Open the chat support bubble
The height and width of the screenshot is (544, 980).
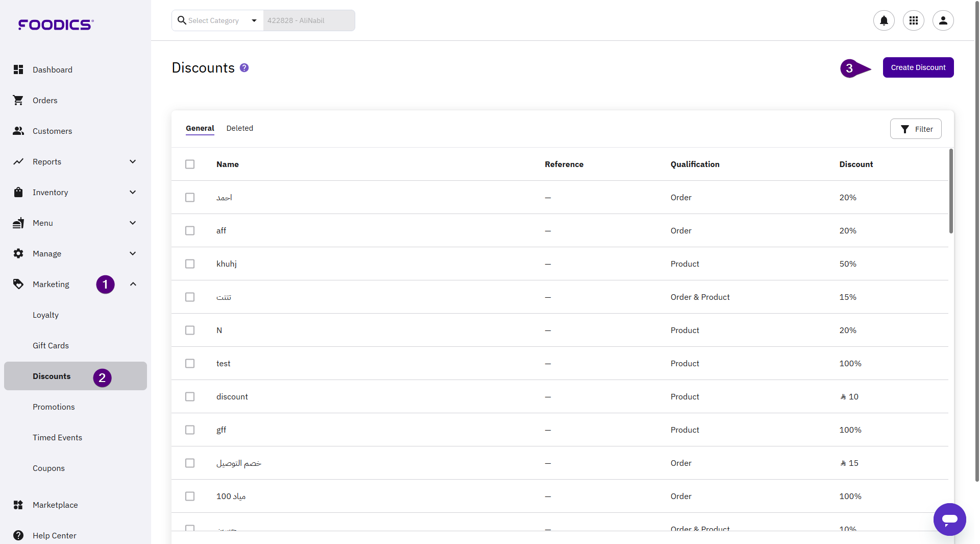tap(949, 519)
